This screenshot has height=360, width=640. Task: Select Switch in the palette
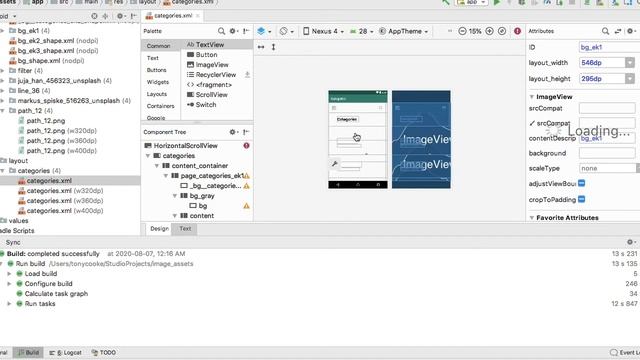tap(202, 104)
